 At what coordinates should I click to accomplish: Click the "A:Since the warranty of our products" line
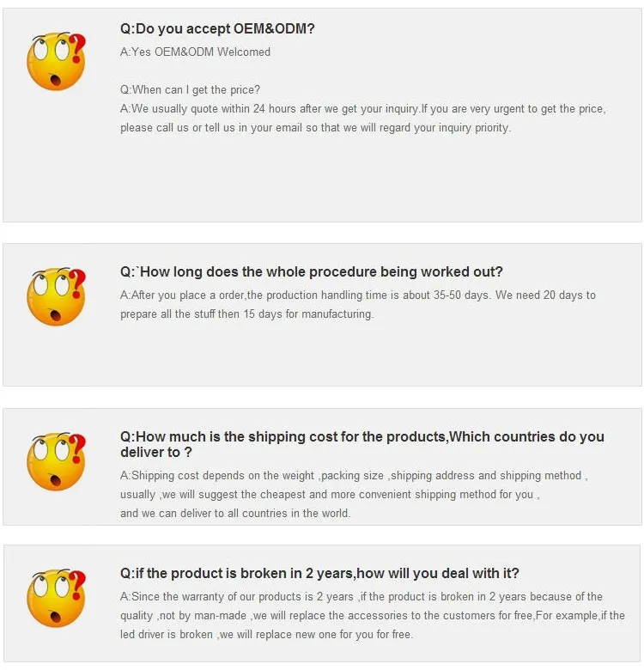tap(361, 597)
